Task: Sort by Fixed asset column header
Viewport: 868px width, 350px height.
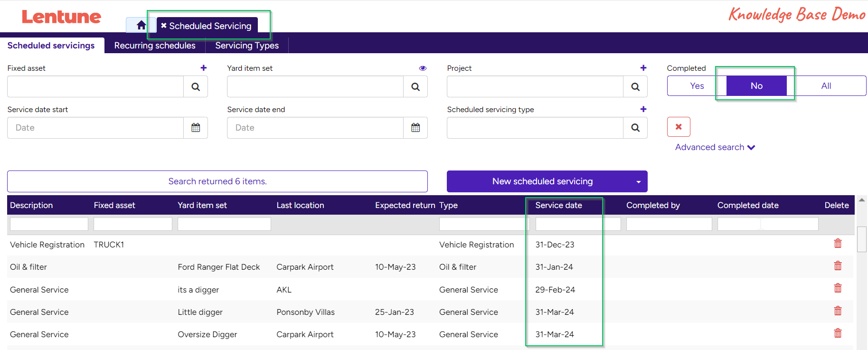Action: click(x=114, y=205)
